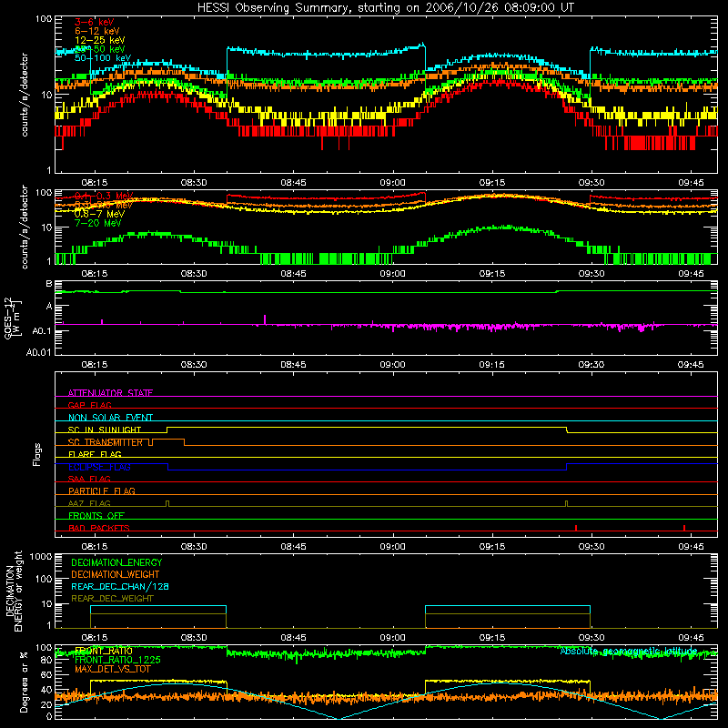Viewport: 728px width, 728px height.
Task: Select the DECIMATION_ENERGY legend entry
Action: [x=116, y=562]
